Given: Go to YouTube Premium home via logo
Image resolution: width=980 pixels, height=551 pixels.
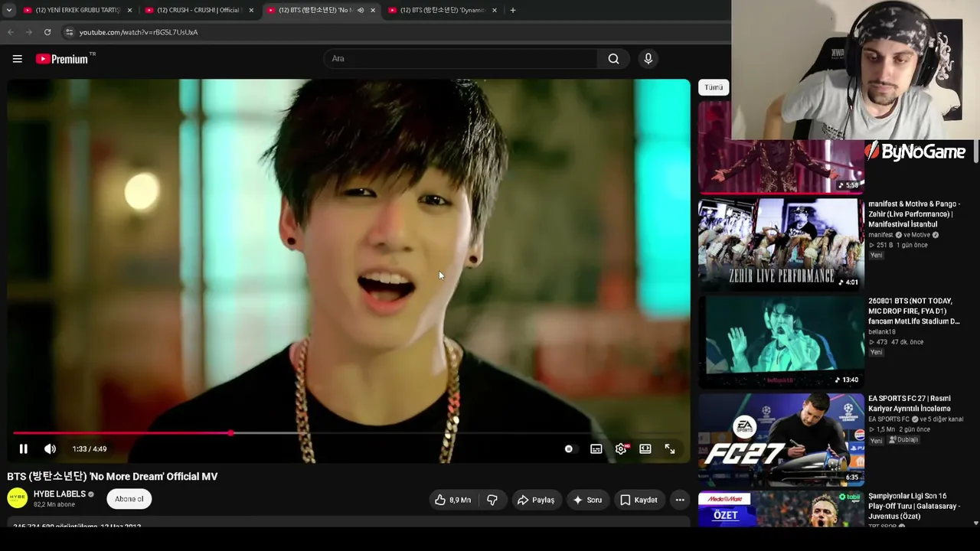Looking at the screenshot, I should [62, 59].
